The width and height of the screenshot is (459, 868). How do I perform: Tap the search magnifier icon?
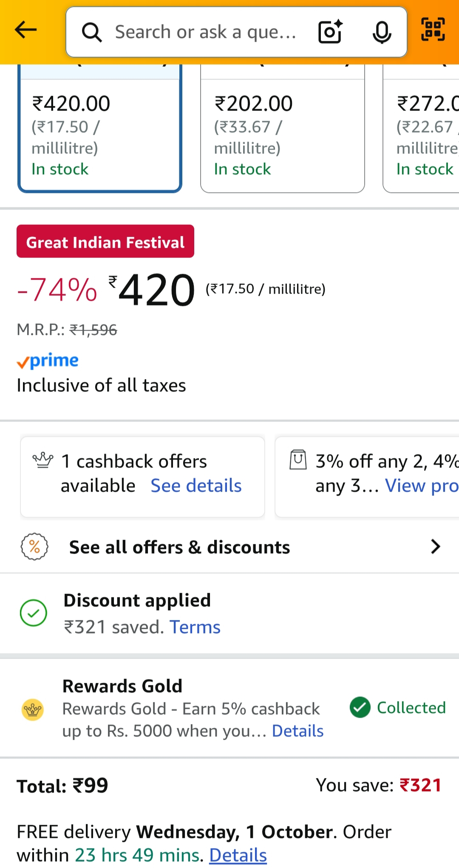[91, 32]
